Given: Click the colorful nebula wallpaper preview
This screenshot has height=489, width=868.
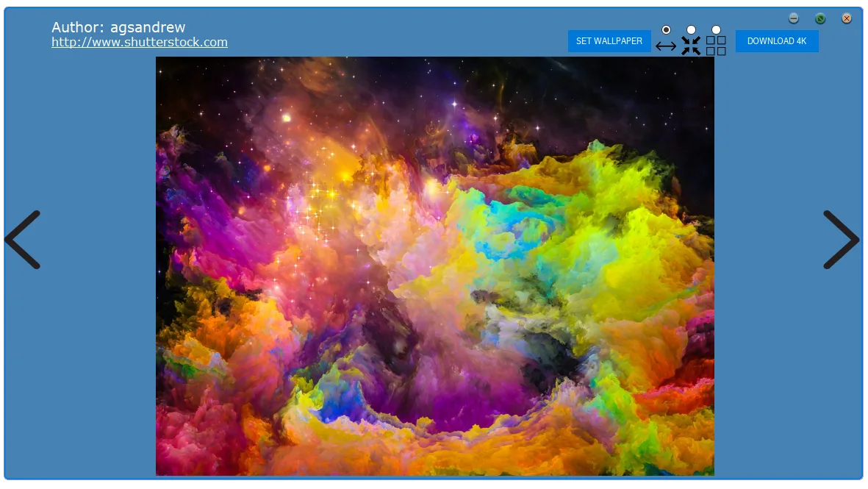Looking at the screenshot, I should click(x=434, y=265).
